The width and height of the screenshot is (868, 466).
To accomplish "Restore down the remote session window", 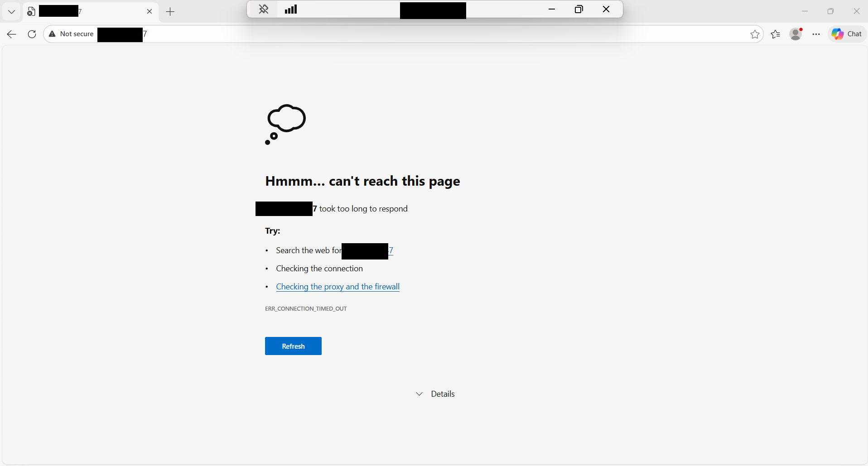I will coord(579,9).
